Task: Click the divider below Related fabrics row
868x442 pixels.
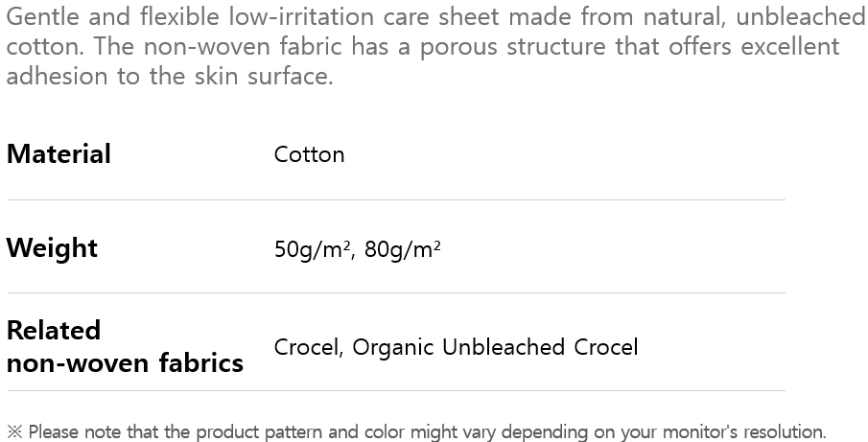Action: tap(396, 390)
